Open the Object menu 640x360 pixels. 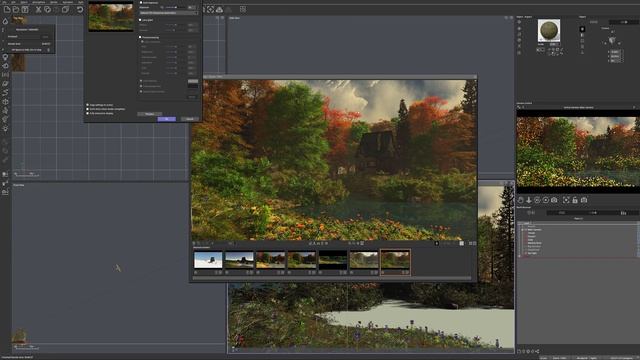click(24, 2)
